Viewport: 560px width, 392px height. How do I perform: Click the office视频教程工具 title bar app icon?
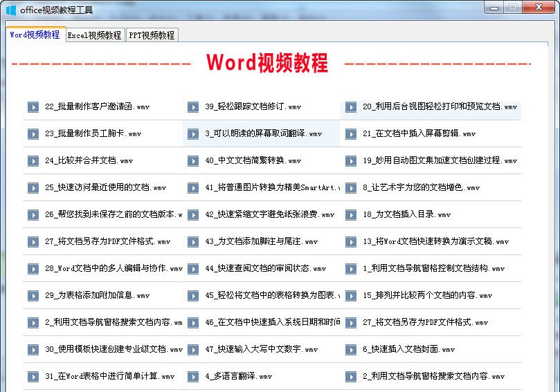pyautogui.click(x=10, y=9)
